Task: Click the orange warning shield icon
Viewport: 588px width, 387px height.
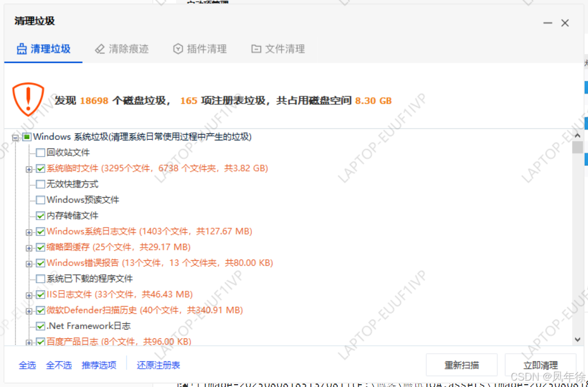Action: coord(28,99)
